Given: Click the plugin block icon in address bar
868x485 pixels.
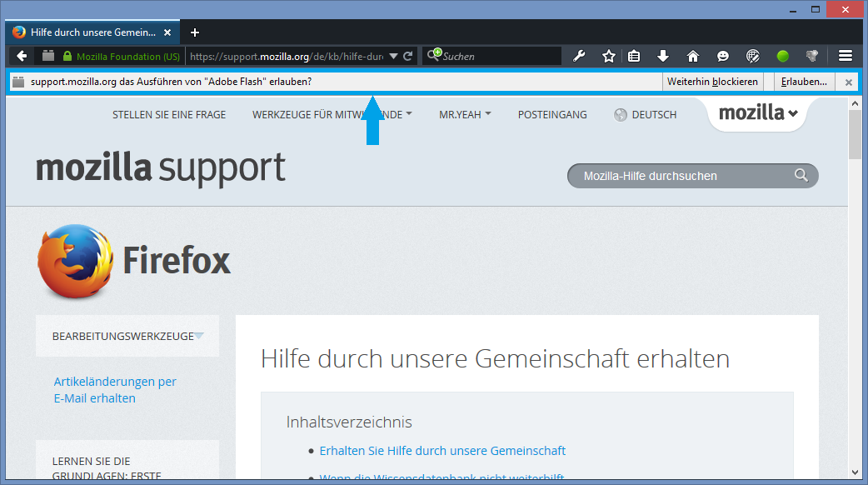Looking at the screenshot, I should click(48, 55).
